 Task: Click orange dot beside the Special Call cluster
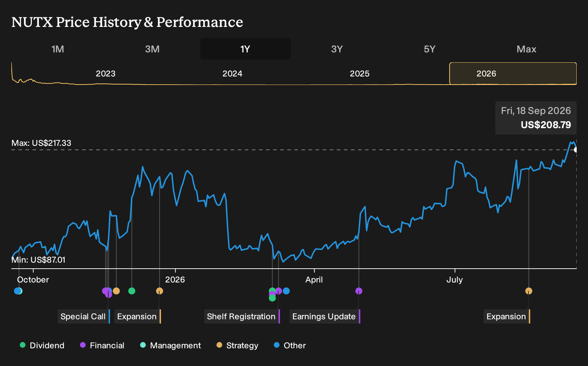[x=116, y=291]
